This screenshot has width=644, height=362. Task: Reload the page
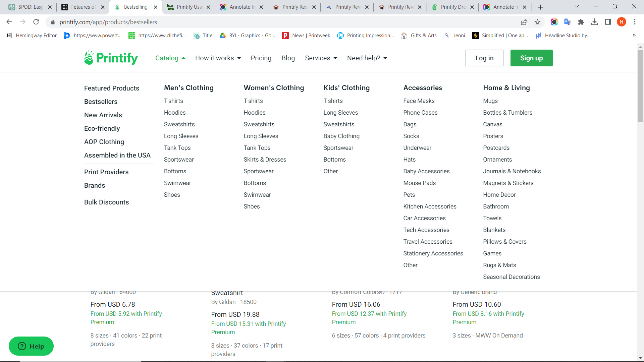pos(36,22)
